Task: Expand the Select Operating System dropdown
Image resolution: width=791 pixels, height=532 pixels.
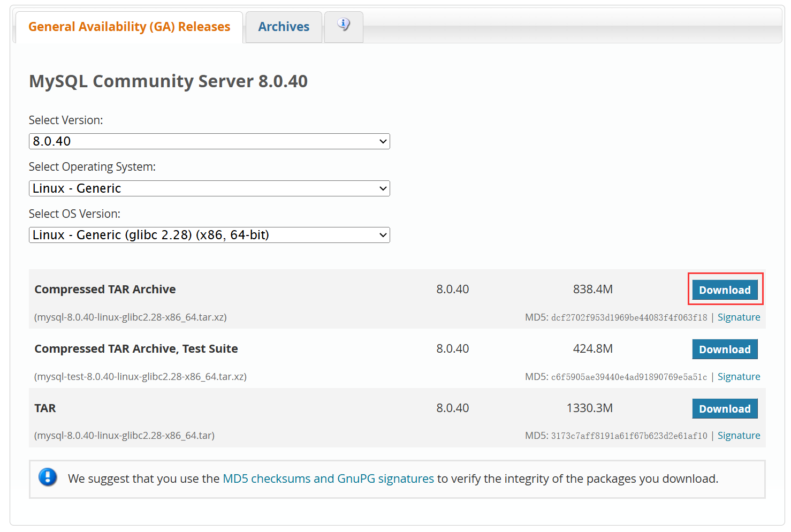Action: pyautogui.click(x=209, y=188)
